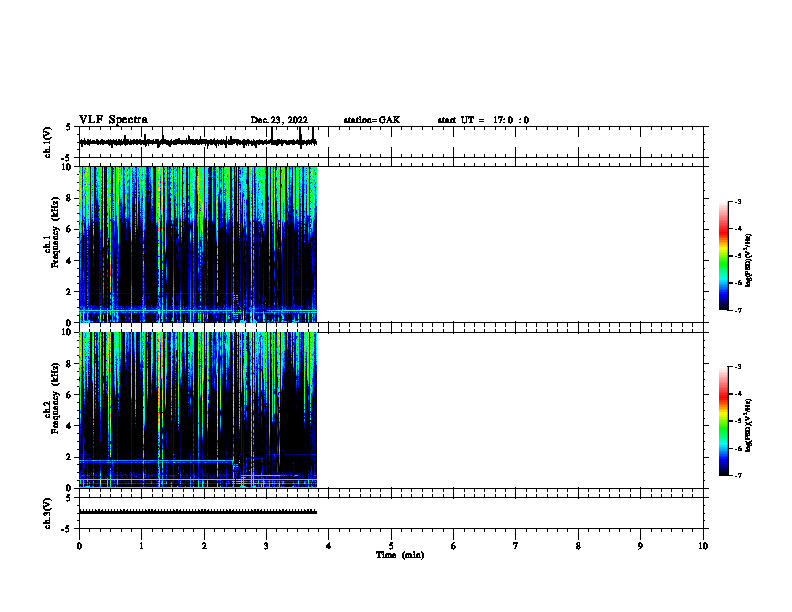Image resolution: width=792 pixels, height=612 pixels.
Task: Click the time axis tick label "4"
Action: pos(329,546)
